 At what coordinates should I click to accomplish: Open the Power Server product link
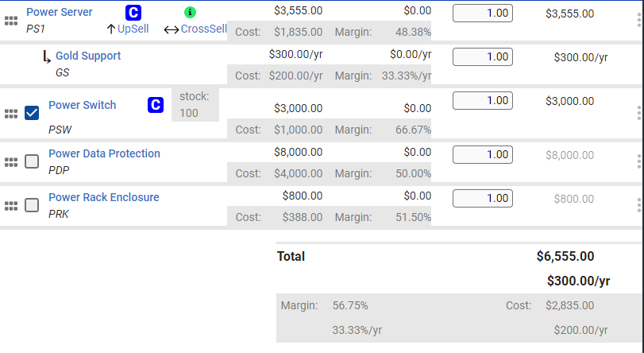[x=60, y=12]
